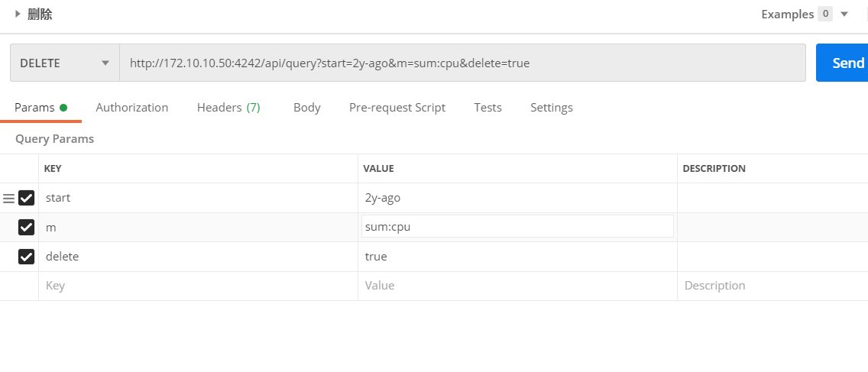The height and width of the screenshot is (372, 868).
Task: Uncheck the start parameter checkbox
Action: (26, 198)
